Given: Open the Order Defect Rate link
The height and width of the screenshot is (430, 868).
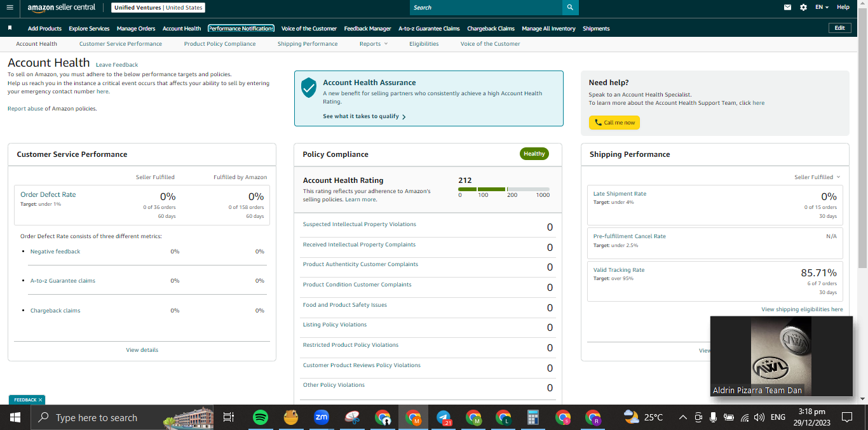Looking at the screenshot, I should [48, 195].
